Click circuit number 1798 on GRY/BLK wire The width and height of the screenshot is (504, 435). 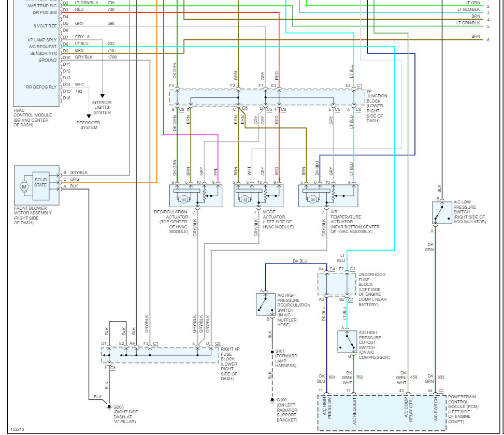(x=112, y=57)
